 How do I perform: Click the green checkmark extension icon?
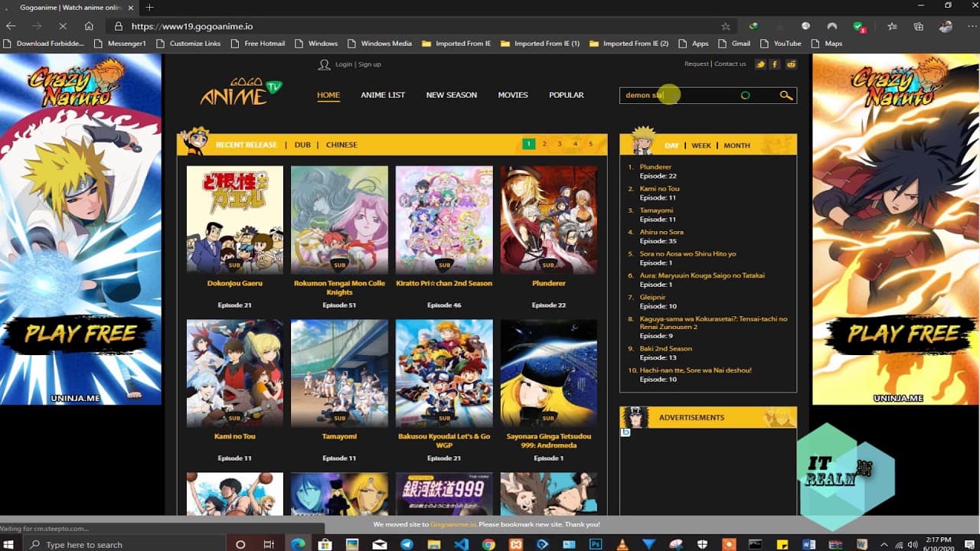pos(859,26)
